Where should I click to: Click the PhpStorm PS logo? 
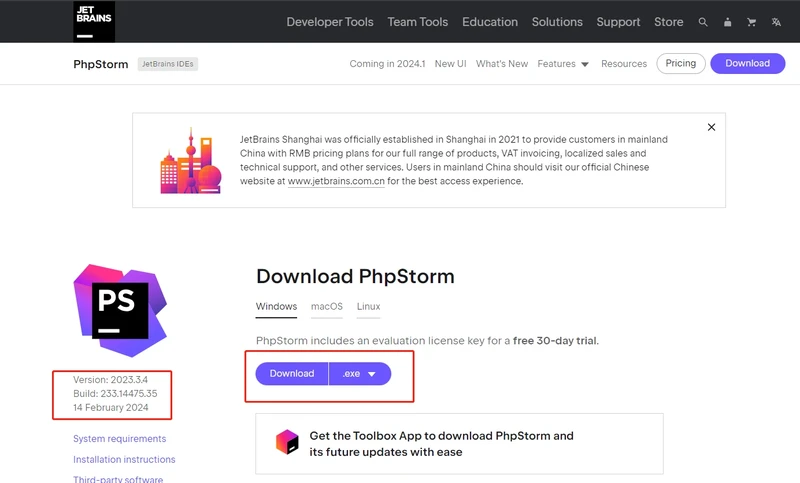(x=120, y=310)
